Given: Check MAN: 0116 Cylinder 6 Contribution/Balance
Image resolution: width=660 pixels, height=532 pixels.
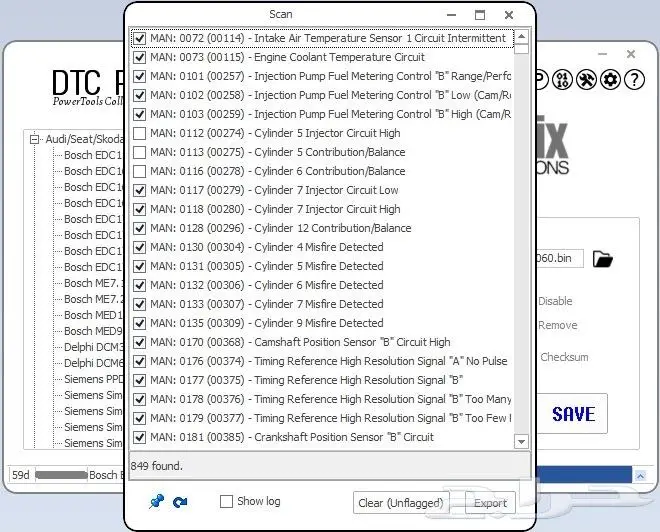Looking at the screenshot, I should pos(140,171).
